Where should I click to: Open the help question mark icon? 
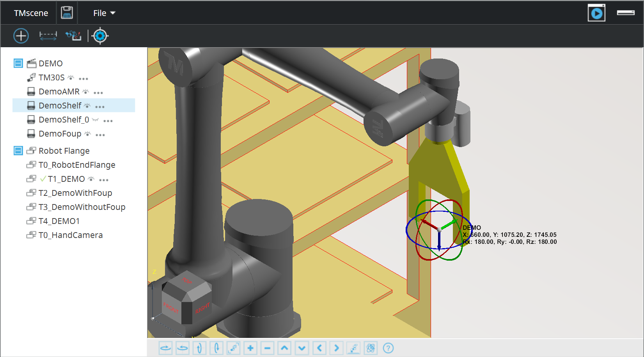388,348
